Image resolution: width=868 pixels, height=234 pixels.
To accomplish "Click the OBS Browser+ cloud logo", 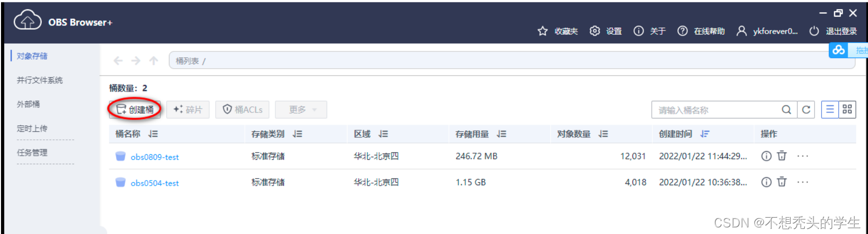I will coord(27,21).
